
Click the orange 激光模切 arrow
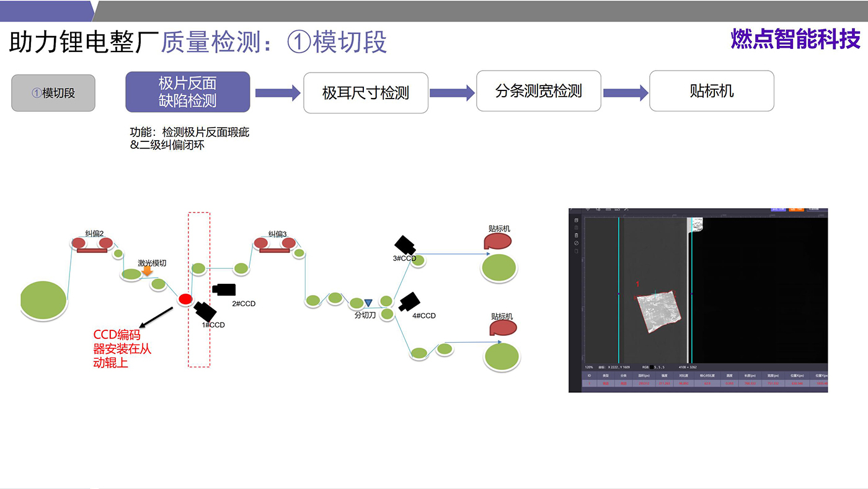coord(147,271)
